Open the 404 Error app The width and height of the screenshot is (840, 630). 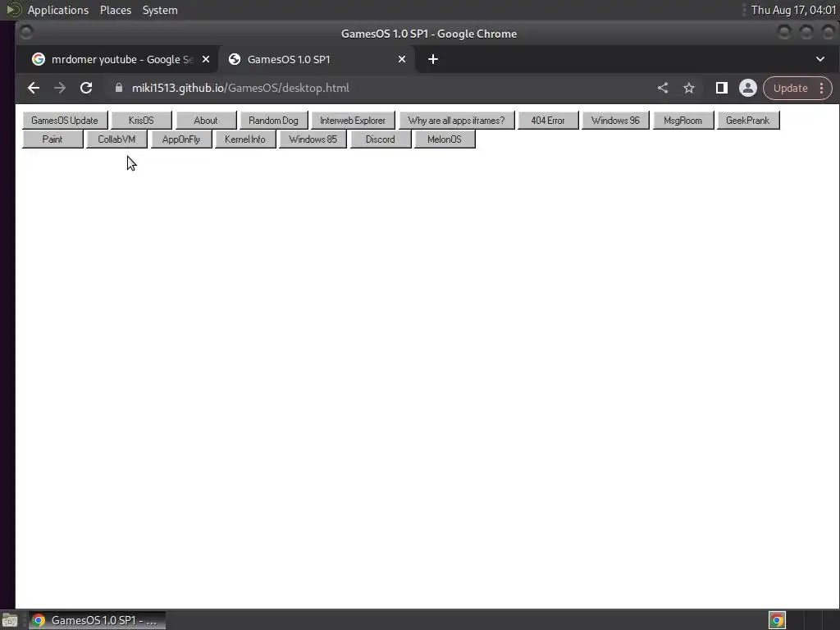(548, 121)
